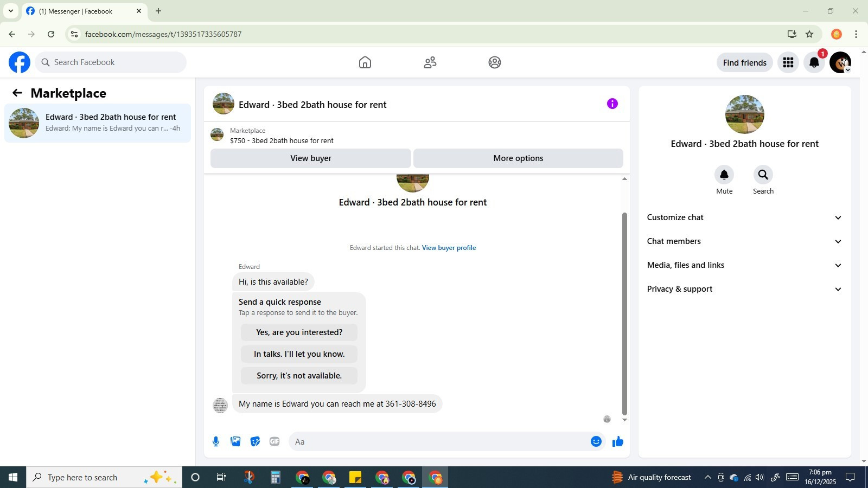Send quick response "Sorry, it's not available."

tap(299, 376)
